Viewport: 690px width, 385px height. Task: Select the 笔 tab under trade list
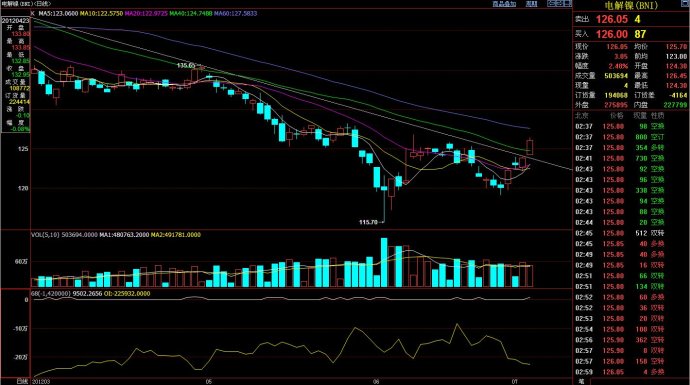click(581, 381)
